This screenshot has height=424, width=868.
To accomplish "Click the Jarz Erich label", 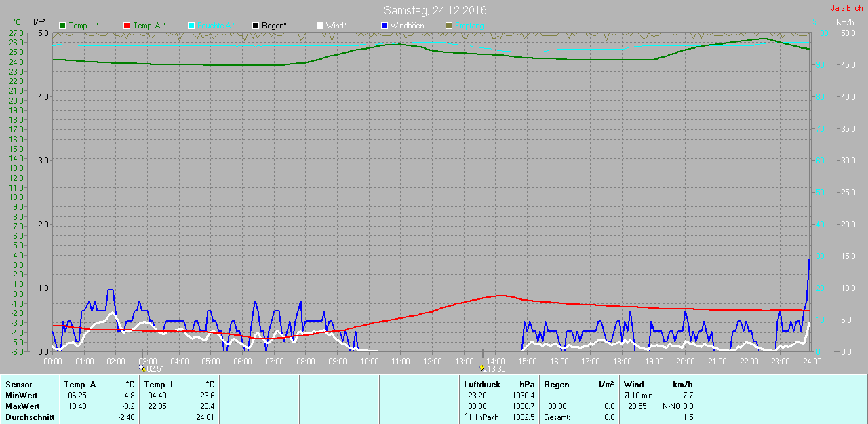I will click(x=846, y=8).
